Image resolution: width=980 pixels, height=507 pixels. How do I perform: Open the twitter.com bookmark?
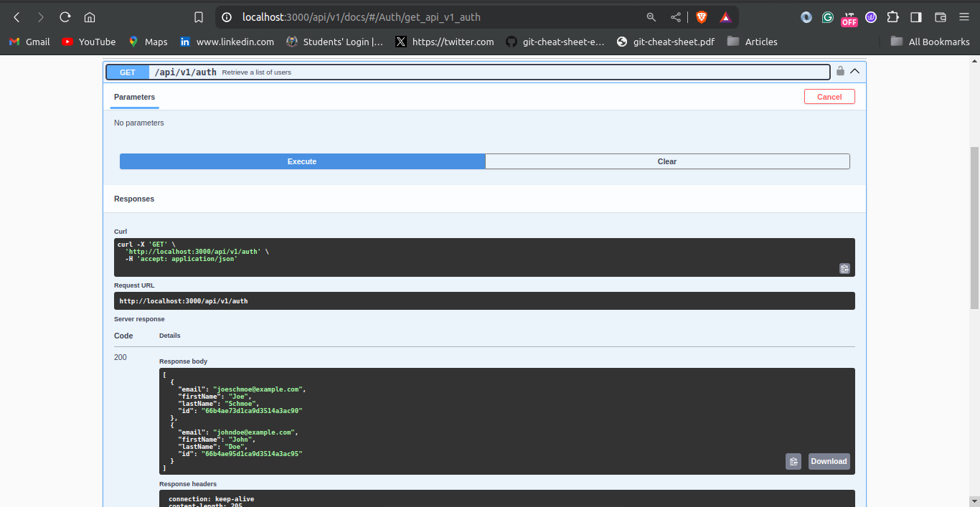445,42
